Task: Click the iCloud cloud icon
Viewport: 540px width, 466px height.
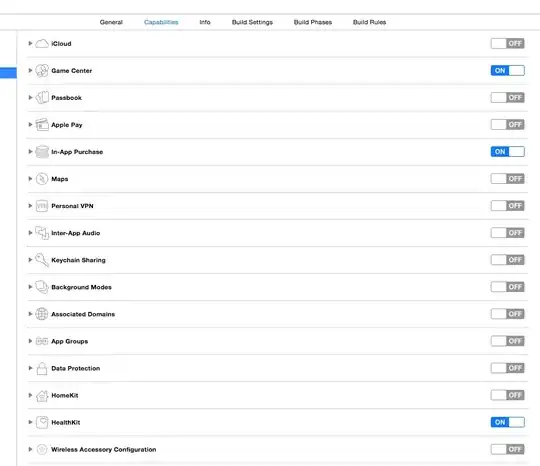Action: pos(42,44)
